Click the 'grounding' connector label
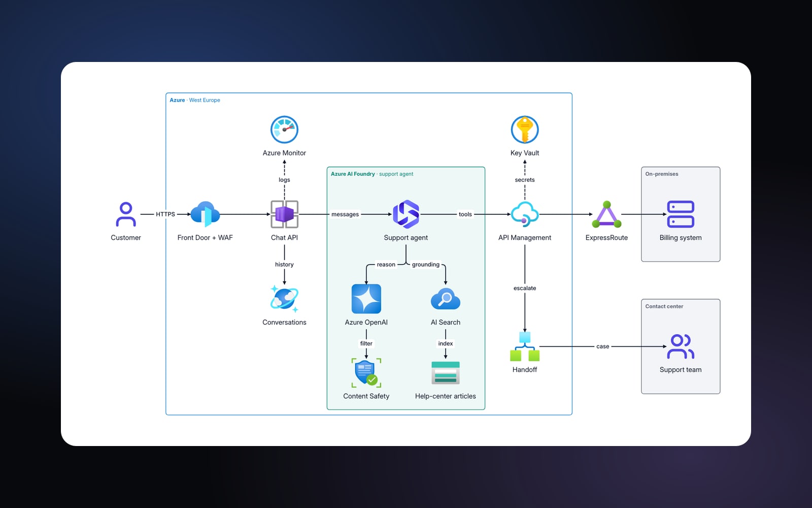The height and width of the screenshot is (508, 812). (426, 265)
